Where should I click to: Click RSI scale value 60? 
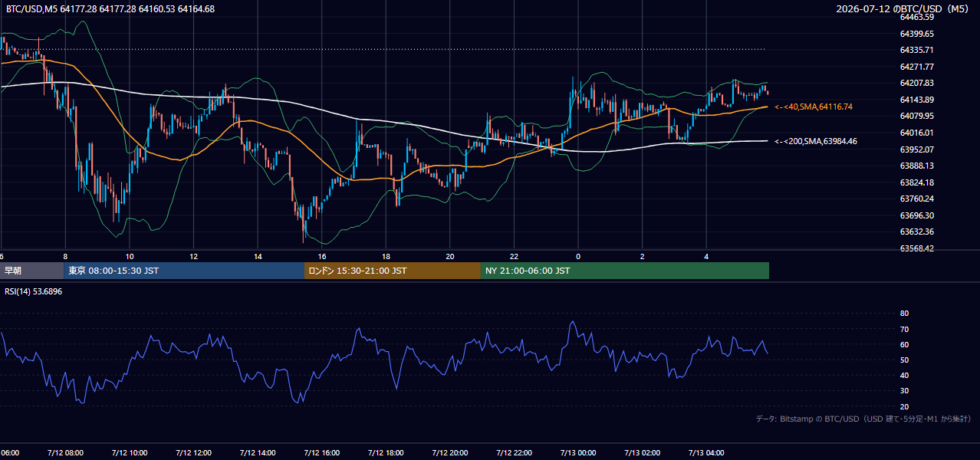(x=904, y=344)
